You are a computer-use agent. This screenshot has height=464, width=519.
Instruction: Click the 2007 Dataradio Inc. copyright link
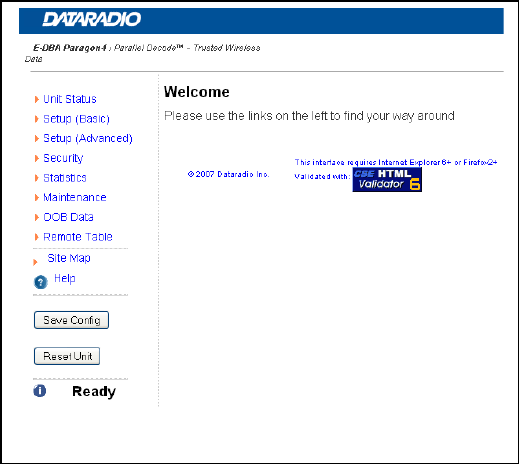228,174
